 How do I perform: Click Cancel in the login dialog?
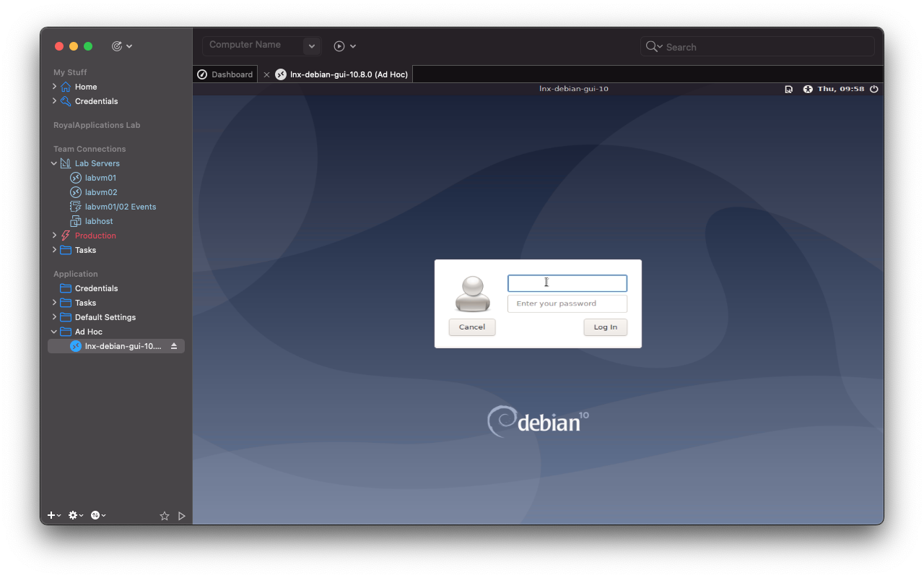(x=472, y=327)
